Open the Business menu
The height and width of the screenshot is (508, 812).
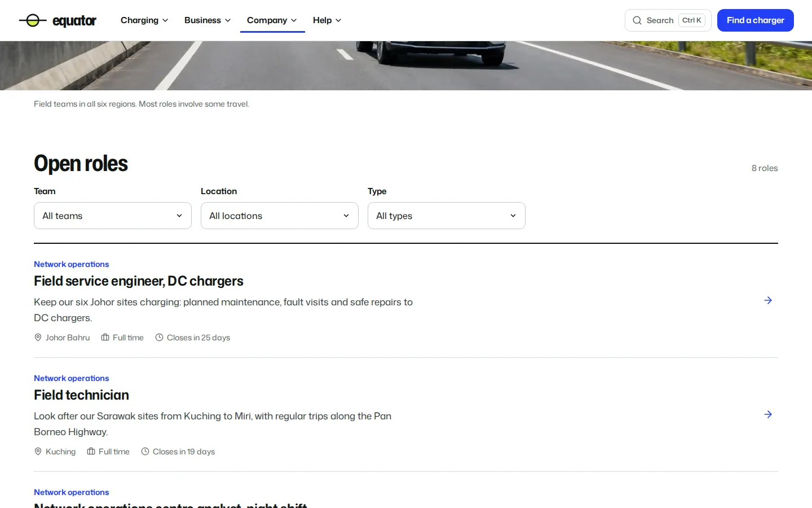click(208, 20)
